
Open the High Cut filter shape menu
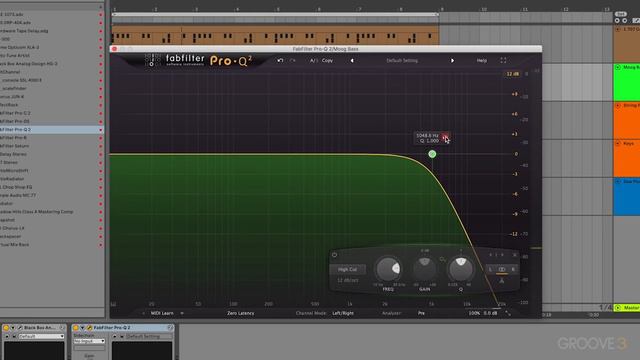pos(347,269)
